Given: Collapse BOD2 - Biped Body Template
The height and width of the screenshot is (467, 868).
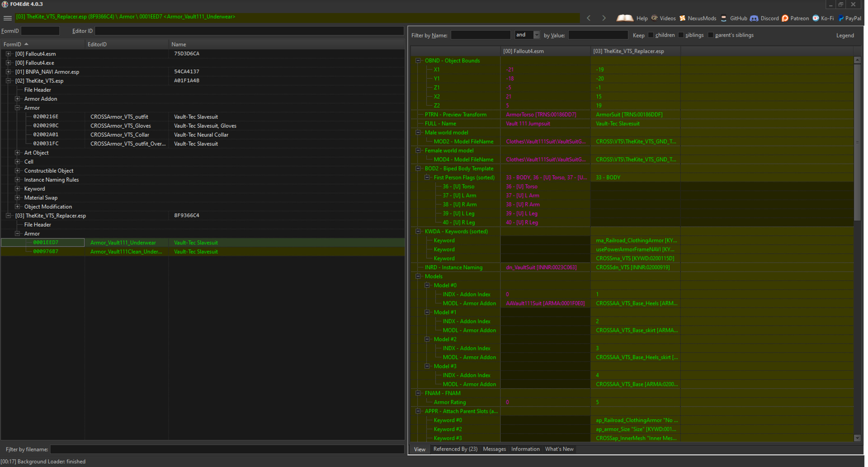Looking at the screenshot, I should click(418, 168).
